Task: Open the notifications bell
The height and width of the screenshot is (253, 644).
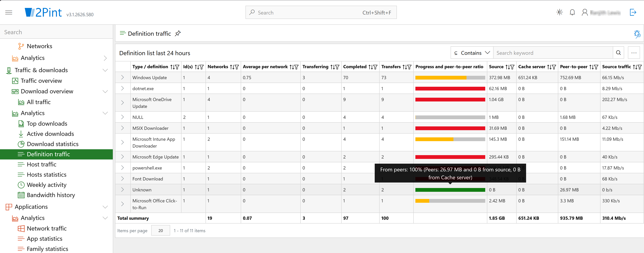Action: tap(572, 12)
